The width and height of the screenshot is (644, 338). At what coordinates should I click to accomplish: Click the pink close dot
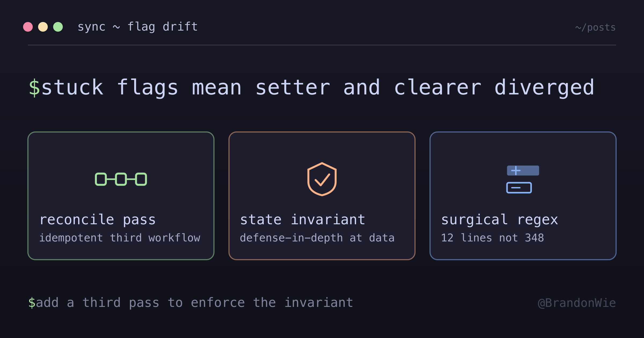click(28, 27)
